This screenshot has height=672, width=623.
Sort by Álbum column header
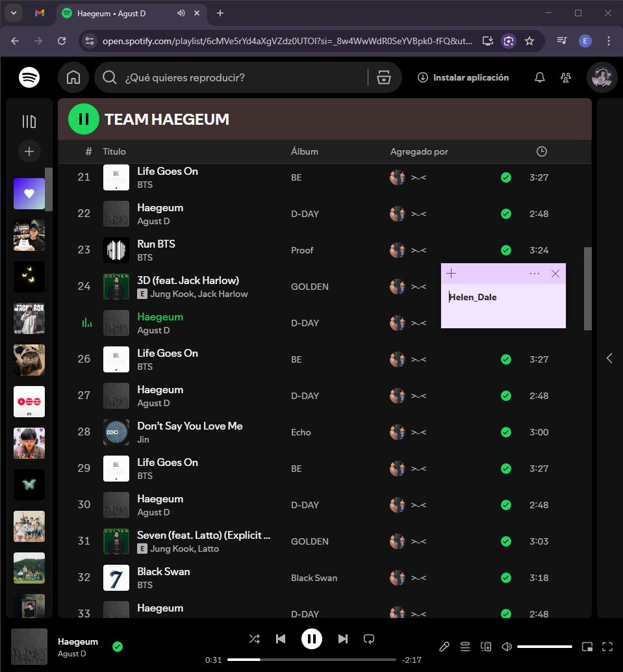pos(305,151)
